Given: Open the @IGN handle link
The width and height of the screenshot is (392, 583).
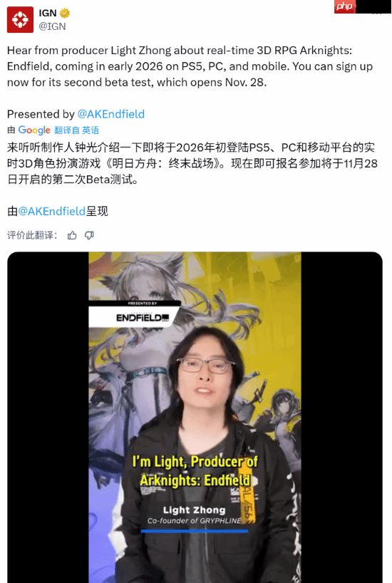Looking at the screenshot, I should [53, 26].
